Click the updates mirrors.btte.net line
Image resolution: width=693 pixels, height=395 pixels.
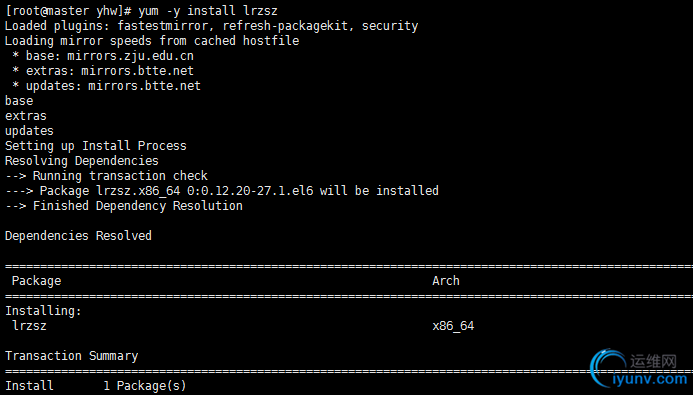[107, 86]
